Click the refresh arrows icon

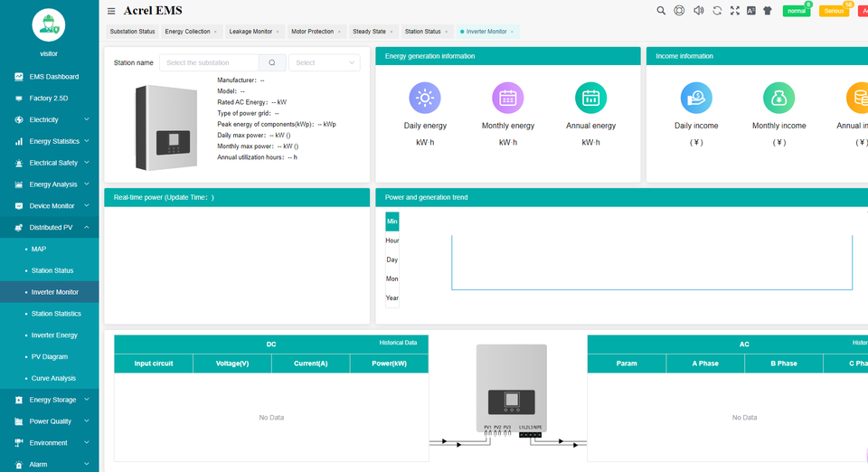(x=717, y=11)
